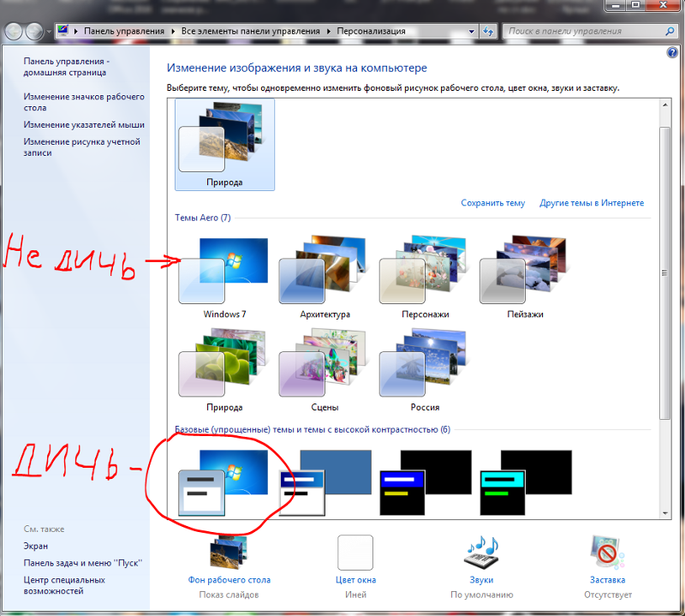Open desktop background slideshow icon
This screenshot has width=685, height=616.
click(229, 553)
